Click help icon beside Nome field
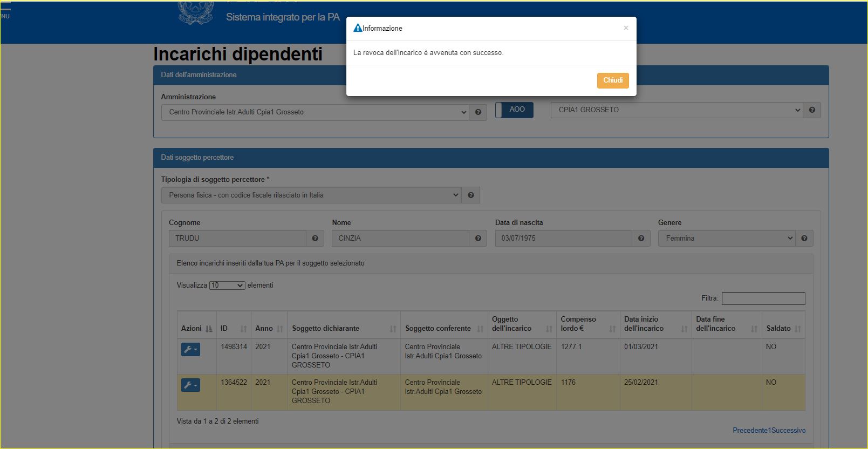 [478, 239]
